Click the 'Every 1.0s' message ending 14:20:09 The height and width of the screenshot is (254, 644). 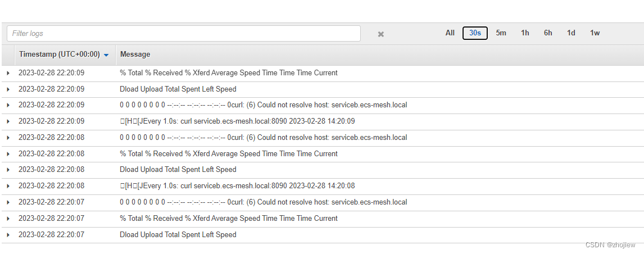coord(237,121)
